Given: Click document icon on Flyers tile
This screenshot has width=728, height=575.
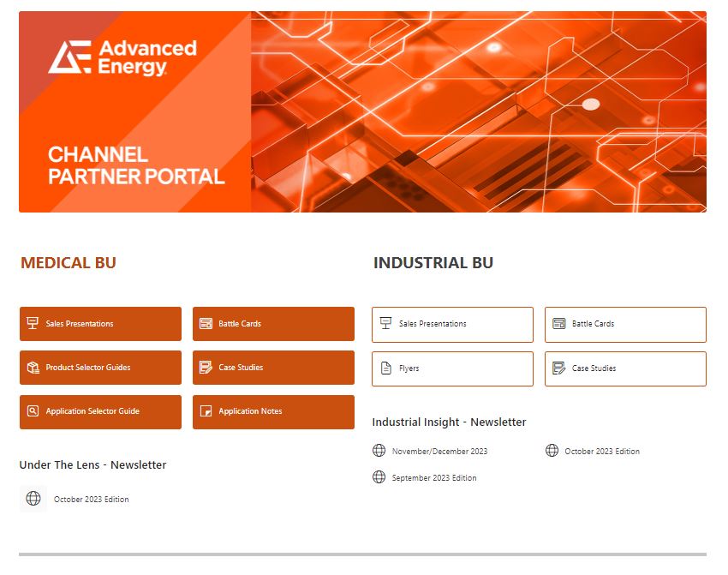Looking at the screenshot, I should [385, 368].
